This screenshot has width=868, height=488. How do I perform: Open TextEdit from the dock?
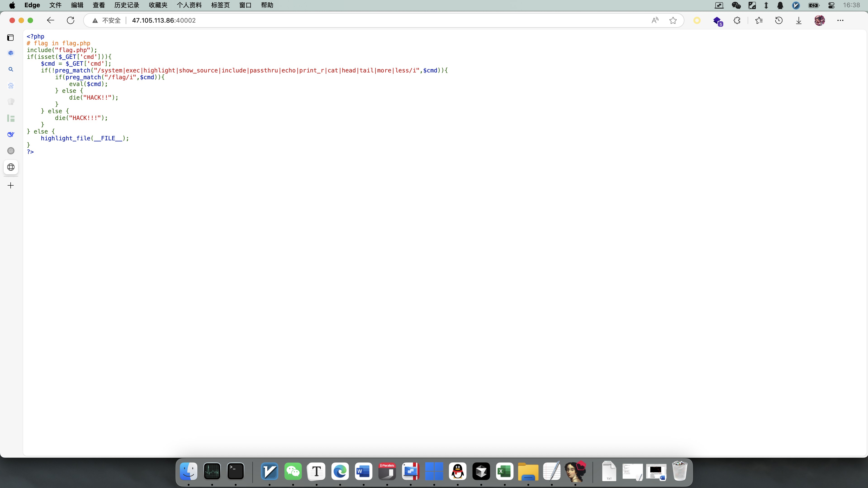click(x=552, y=471)
